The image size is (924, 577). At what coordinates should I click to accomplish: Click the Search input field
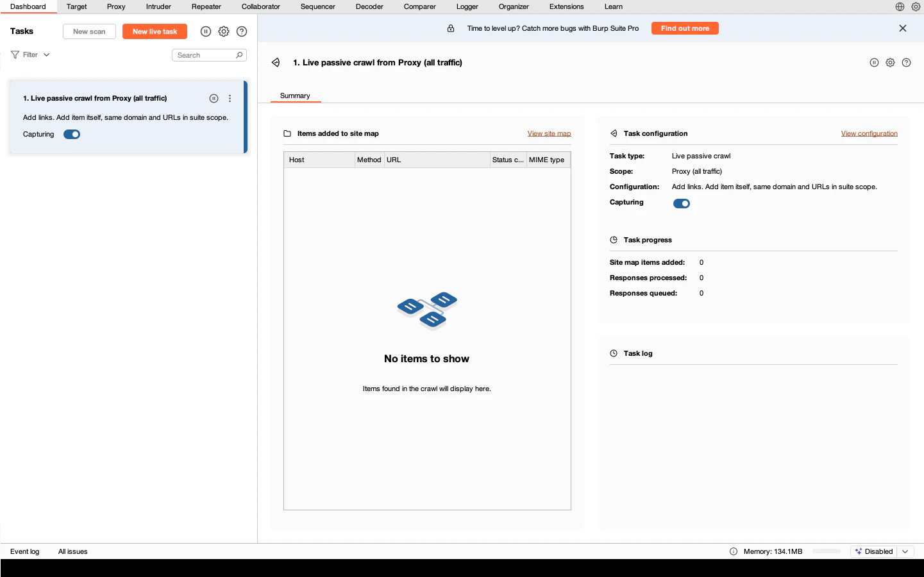tap(209, 55)
